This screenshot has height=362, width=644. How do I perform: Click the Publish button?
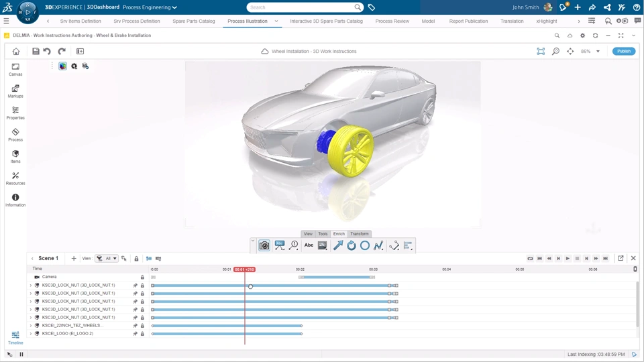pos(624,52)
